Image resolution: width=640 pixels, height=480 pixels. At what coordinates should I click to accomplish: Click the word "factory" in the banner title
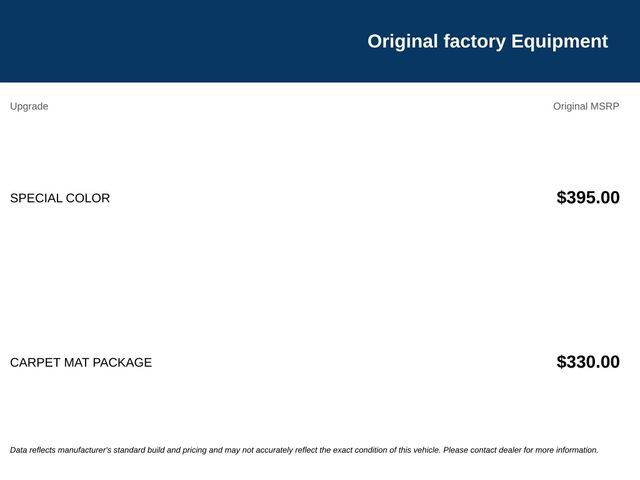point(474,41)
